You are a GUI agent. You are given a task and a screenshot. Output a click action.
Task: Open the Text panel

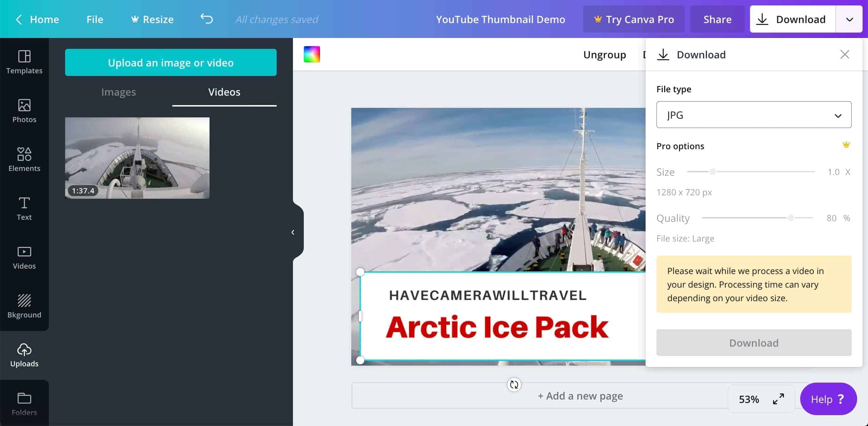pos(24,208)
